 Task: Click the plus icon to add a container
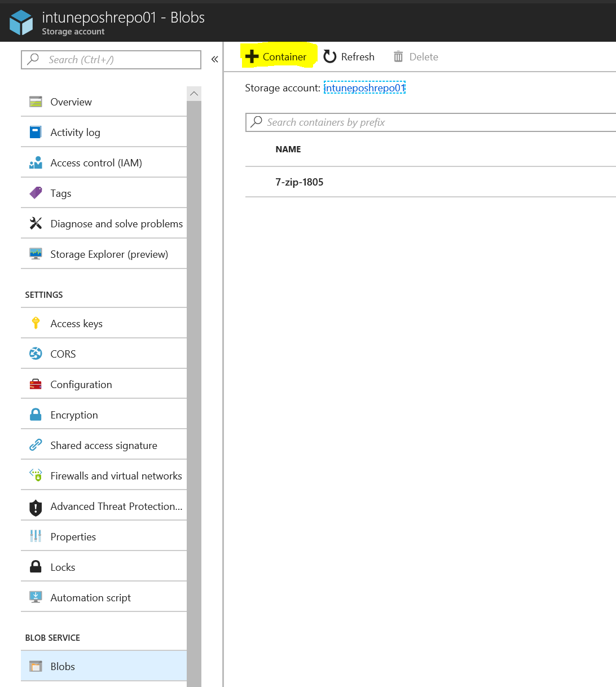coord(252,56)
